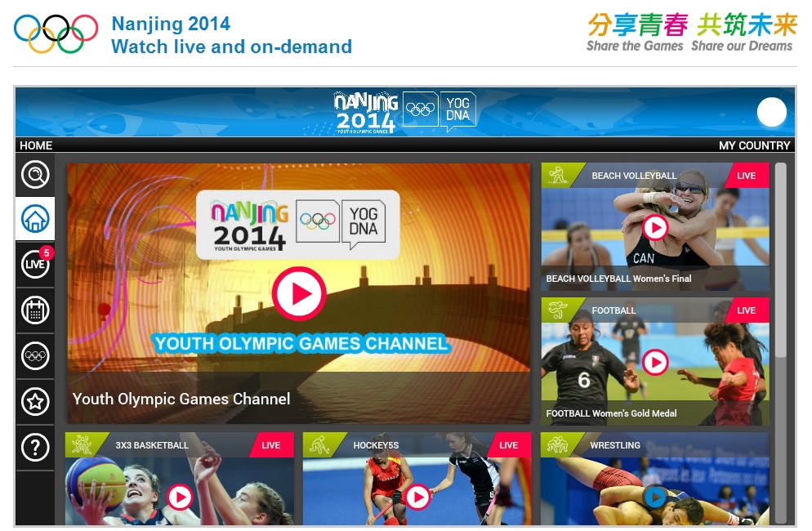Play the Wrestling video
812x531 pixels.
pos(655,498)
